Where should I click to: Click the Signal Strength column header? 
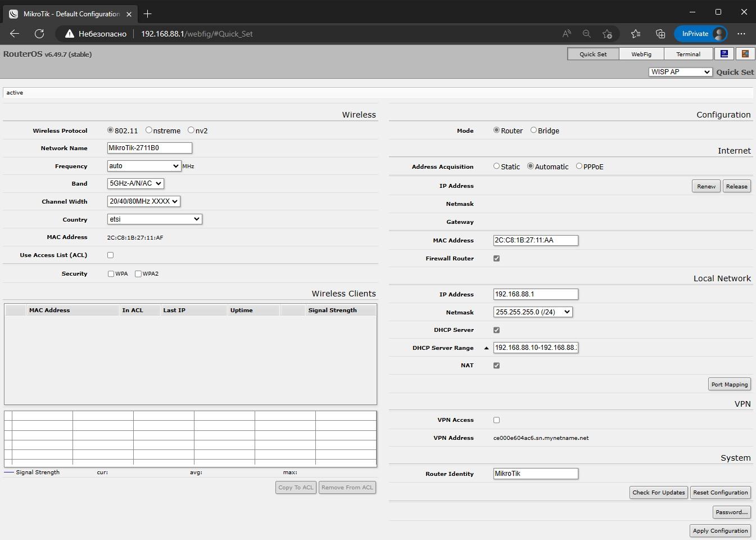(x=340, y=310)
